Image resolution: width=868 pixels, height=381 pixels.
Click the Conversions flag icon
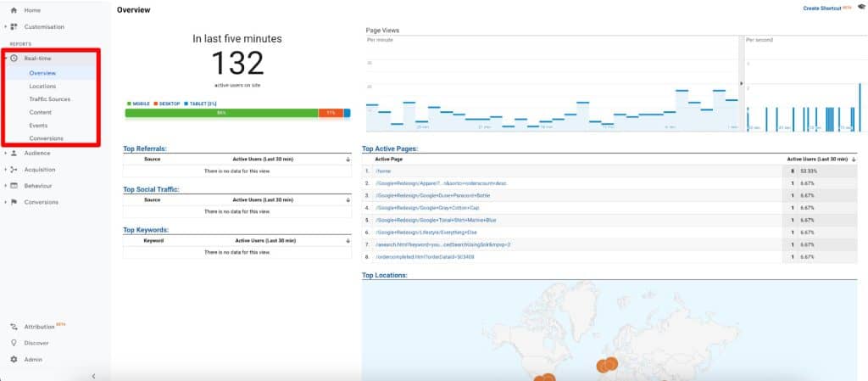[x=14, y=202]
